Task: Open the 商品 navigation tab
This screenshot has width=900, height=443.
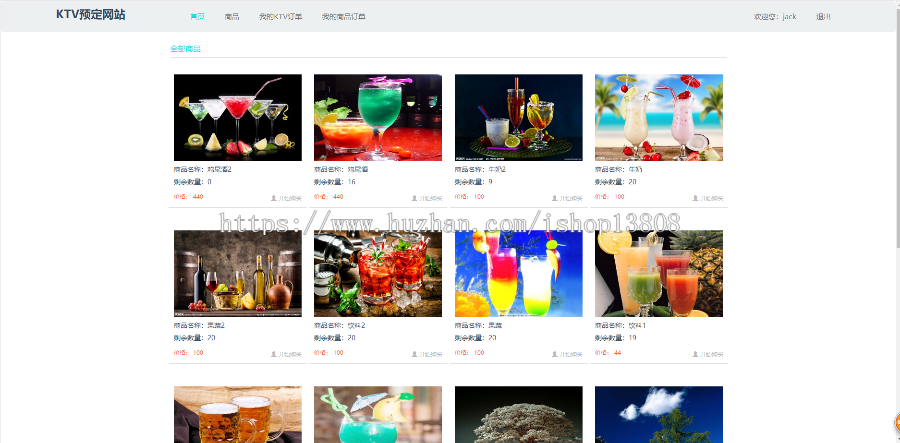Action: pos(232,17)
